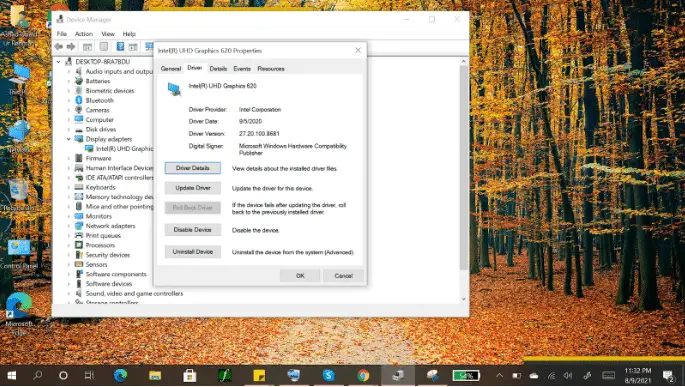
Task: Click the blue Help icon in toolbar
Action: coord(120,46)
